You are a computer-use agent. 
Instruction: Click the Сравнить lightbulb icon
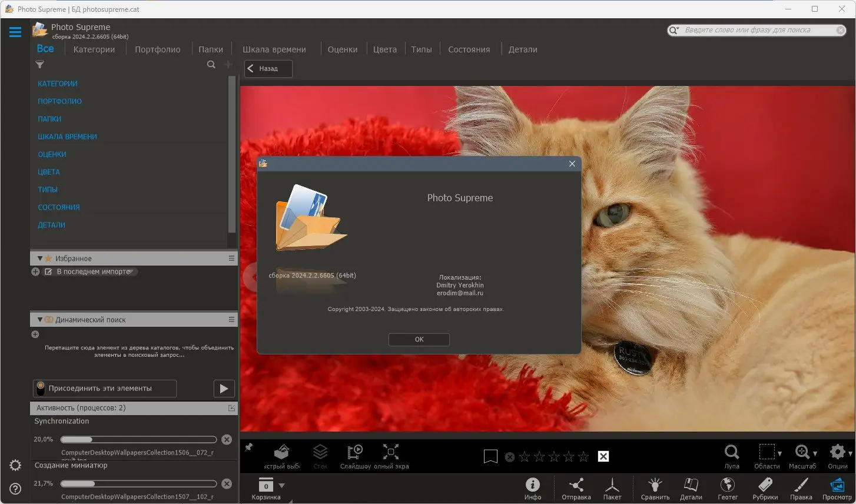point(655,485)
